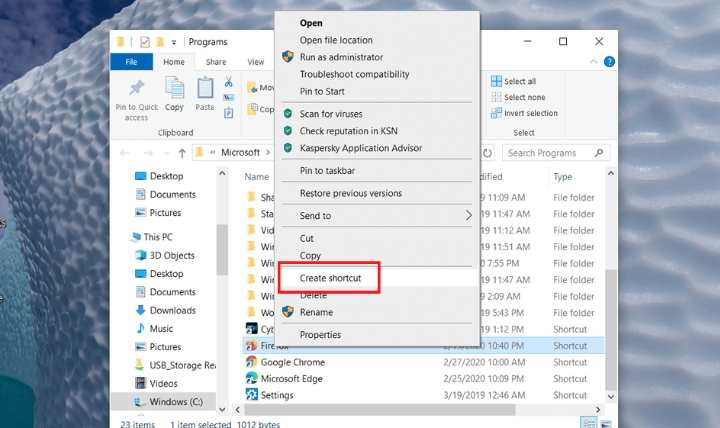Click the Send to submenu arrow
720x428 pixels.
(468, 215)
